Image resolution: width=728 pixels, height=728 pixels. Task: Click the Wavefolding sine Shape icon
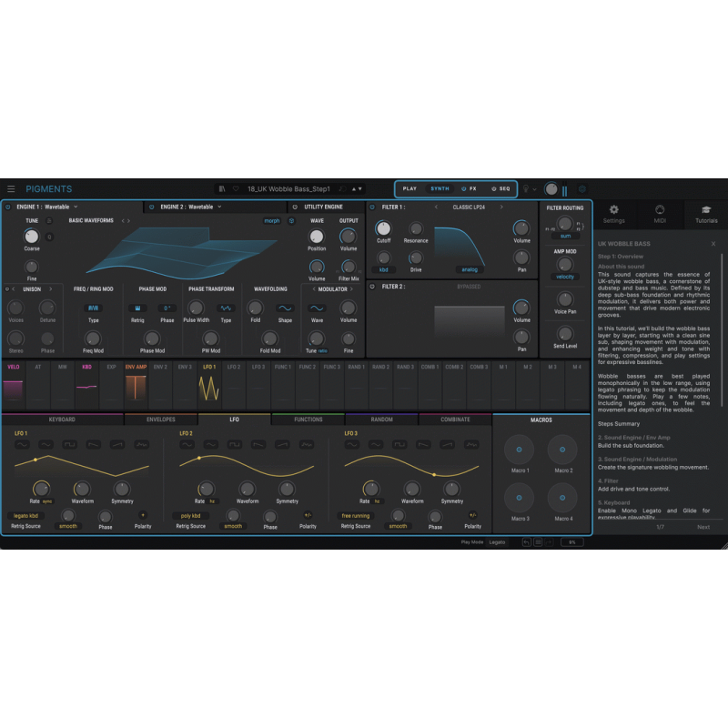tap(285, 308)
